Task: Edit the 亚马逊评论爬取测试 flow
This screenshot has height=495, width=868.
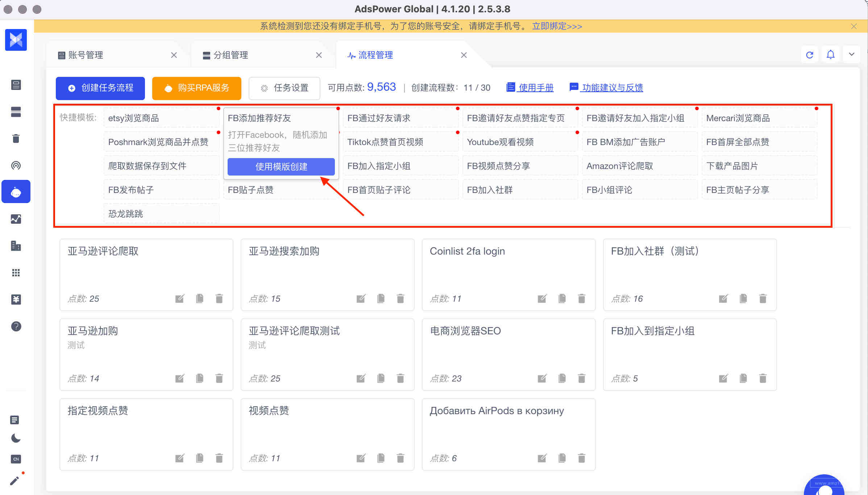Action: (x=361, y=378)
